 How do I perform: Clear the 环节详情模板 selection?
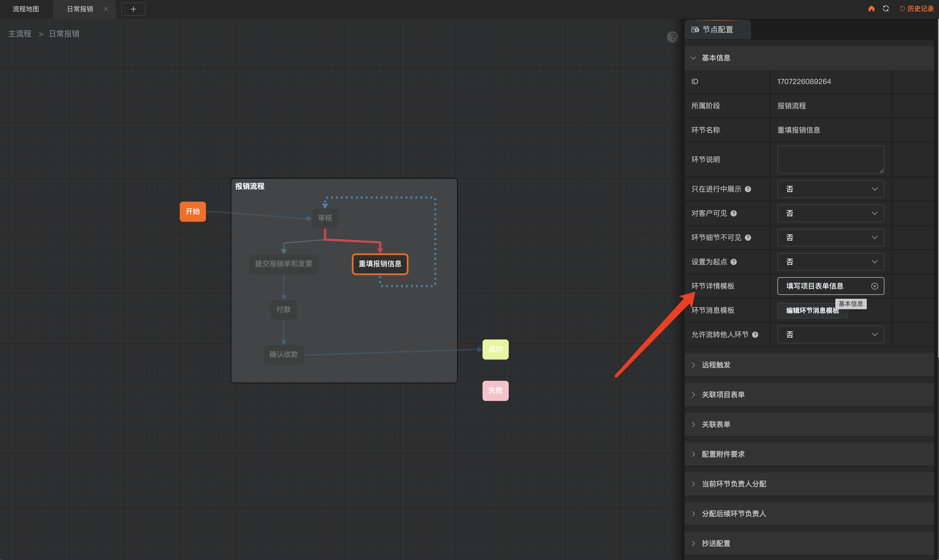(x=874, y=286)
